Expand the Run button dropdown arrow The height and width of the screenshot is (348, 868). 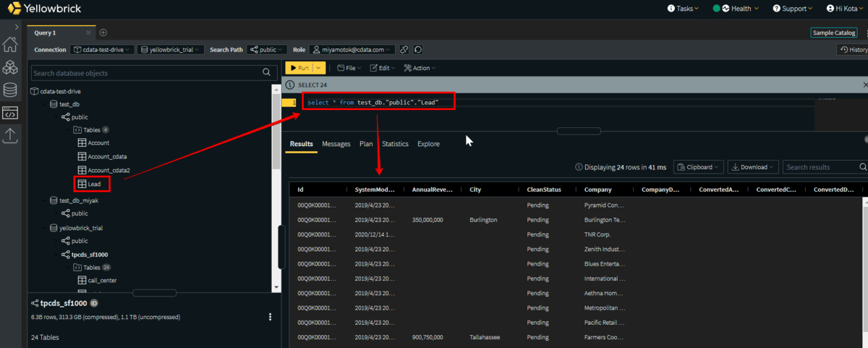tap(318, 68)
